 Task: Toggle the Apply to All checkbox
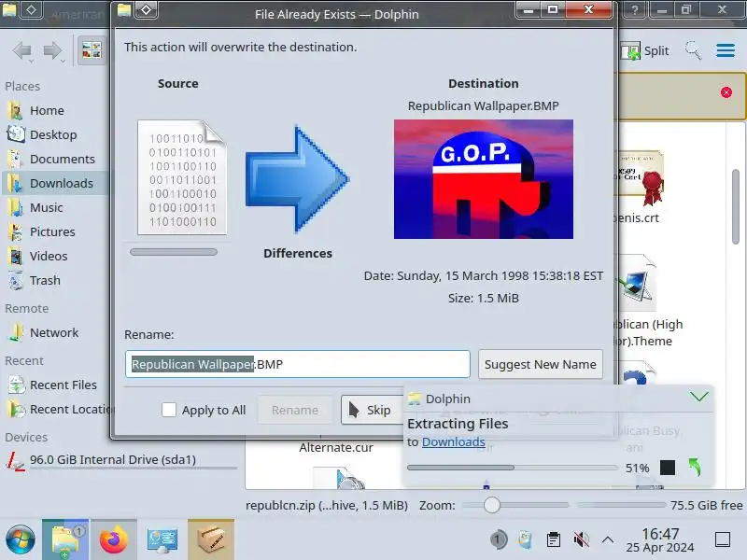coord(169,410)
